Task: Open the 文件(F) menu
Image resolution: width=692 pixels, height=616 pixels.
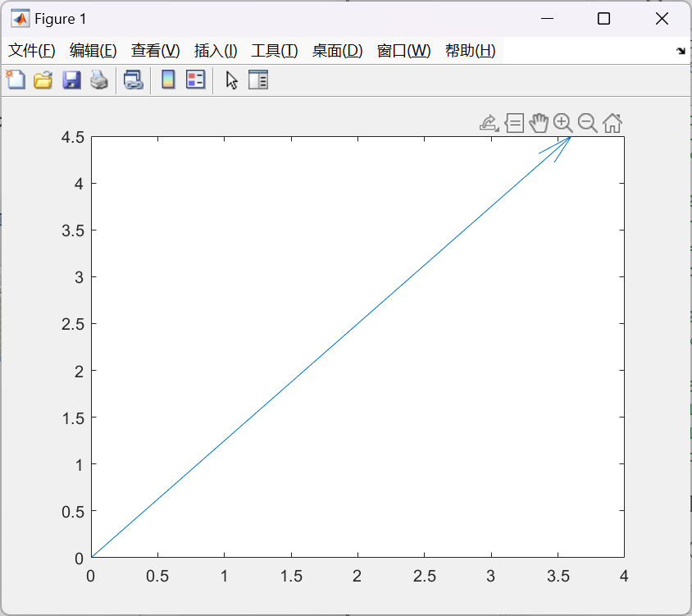Action: tap(31, 51)
